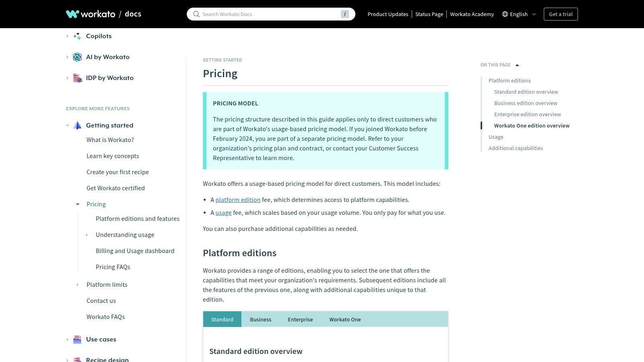Click the Getting started rocket icon
The width and height of the screenshot is (644, 362).
(x=77, y=125)
